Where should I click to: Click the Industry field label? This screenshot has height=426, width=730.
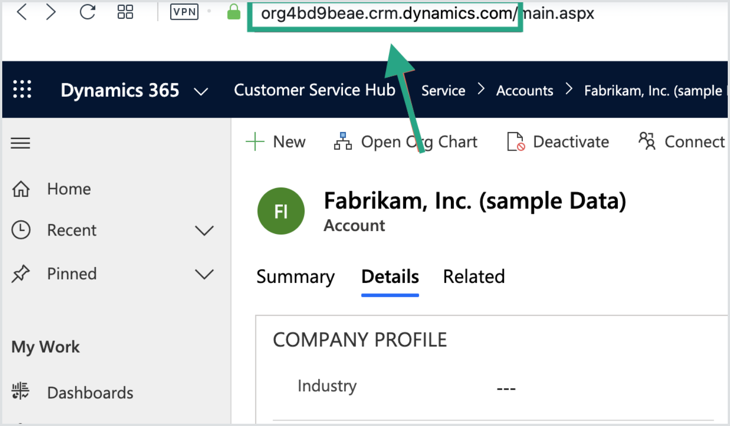point(327,386)
